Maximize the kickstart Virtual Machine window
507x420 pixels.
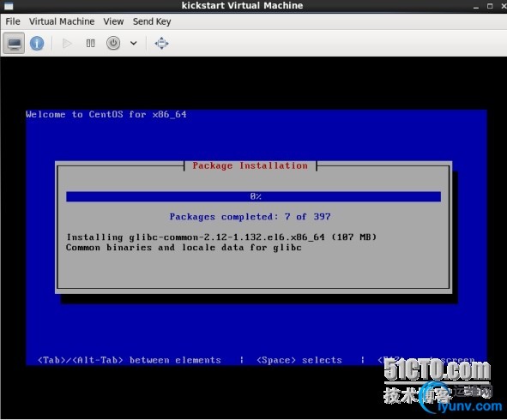click(490, 6)
